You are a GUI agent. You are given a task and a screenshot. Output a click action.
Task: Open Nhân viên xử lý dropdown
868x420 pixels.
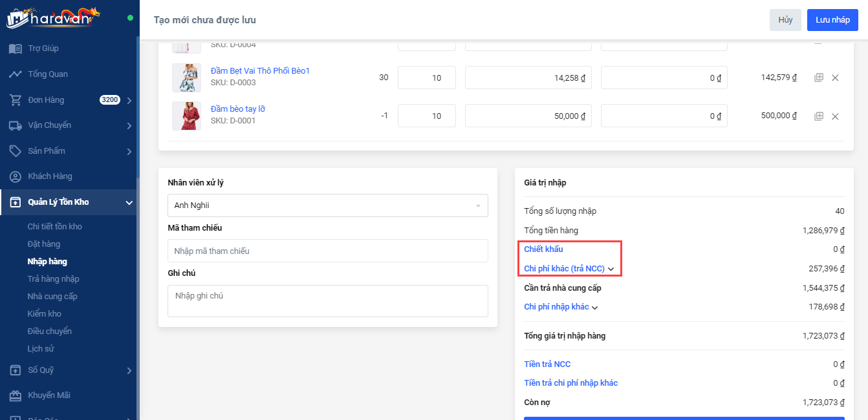point(327,205)
